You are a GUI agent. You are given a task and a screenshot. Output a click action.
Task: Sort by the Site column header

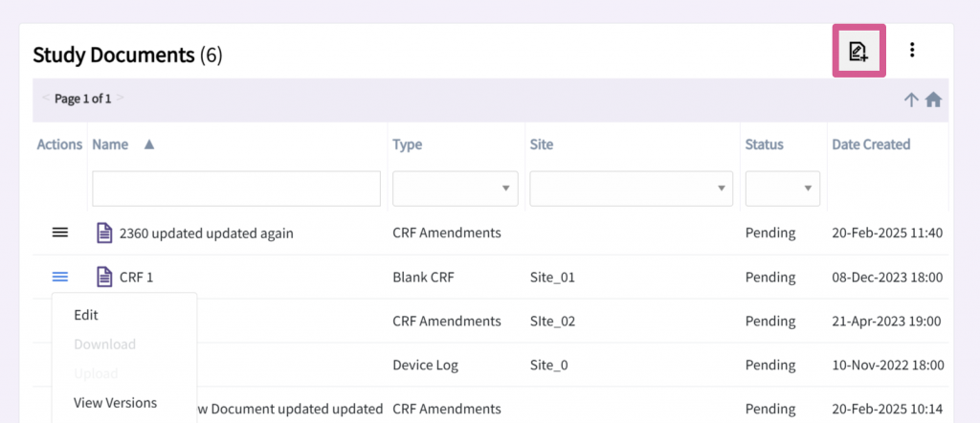[542, 145]
